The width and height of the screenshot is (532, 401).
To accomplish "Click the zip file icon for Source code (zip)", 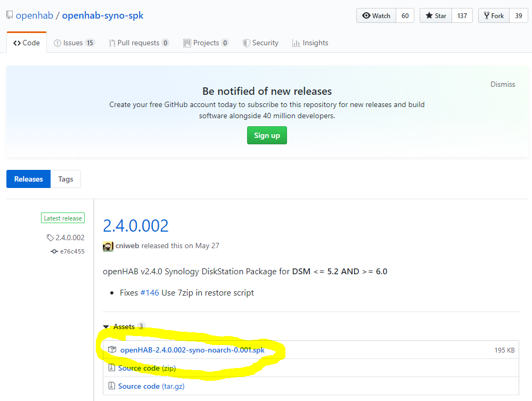I will (x=112, y=368).
